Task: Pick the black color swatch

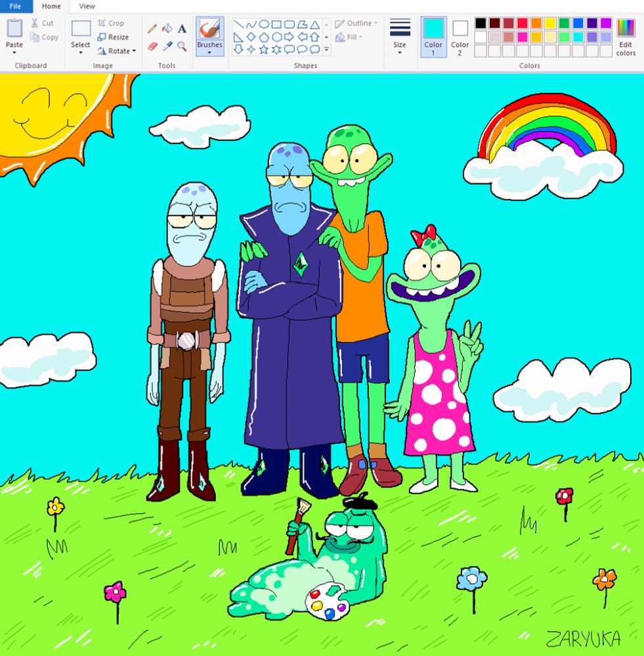Action: 481,23
